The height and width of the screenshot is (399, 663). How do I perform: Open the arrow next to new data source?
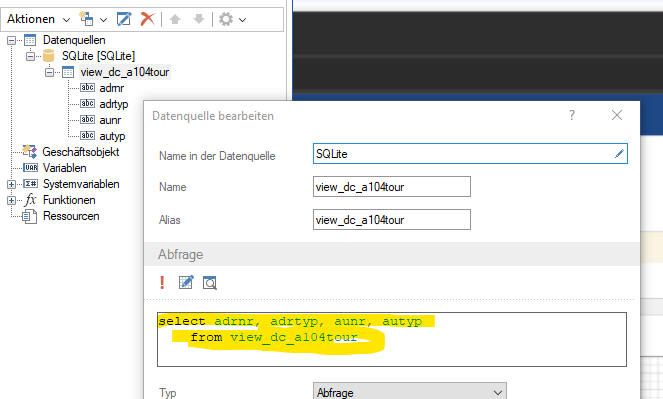[104, 19]
